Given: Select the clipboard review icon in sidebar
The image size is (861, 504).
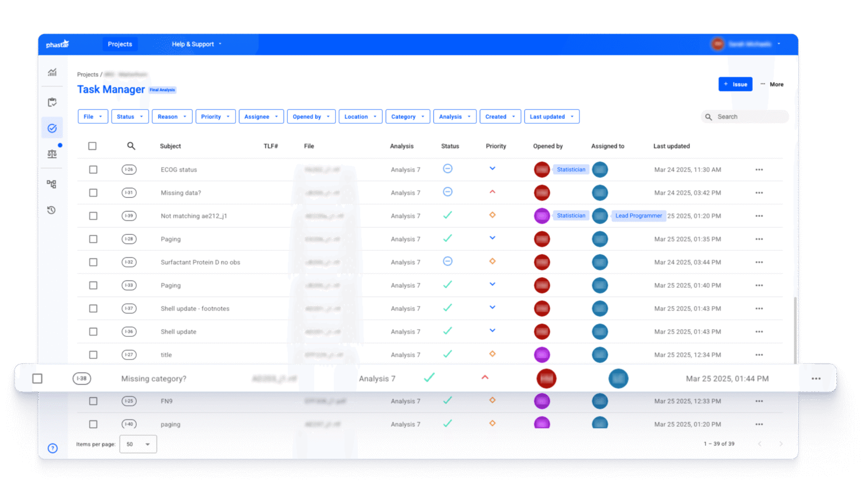Looking at the screenshot, I should tap(52, 102).
